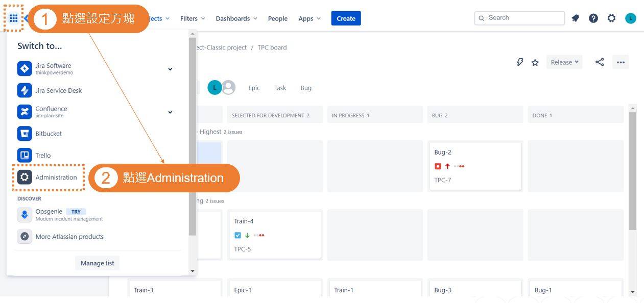Screen dimensions: 644x303
Task: Open the app switcher grid icon
Action: tap(14, 18)
